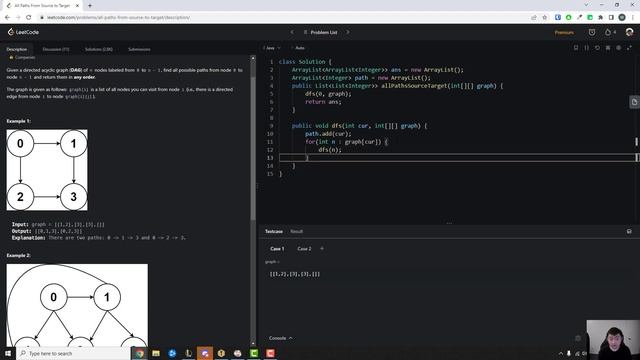This screenshot has width=640, height=360.
Task: Switch to the Result tab
Action: click(297, 231)
